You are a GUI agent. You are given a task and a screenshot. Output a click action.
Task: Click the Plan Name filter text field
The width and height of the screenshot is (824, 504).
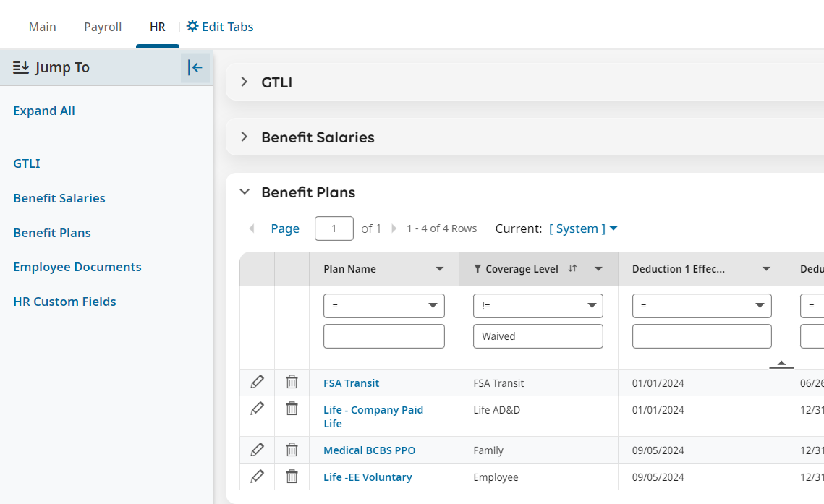click(384, 336)
